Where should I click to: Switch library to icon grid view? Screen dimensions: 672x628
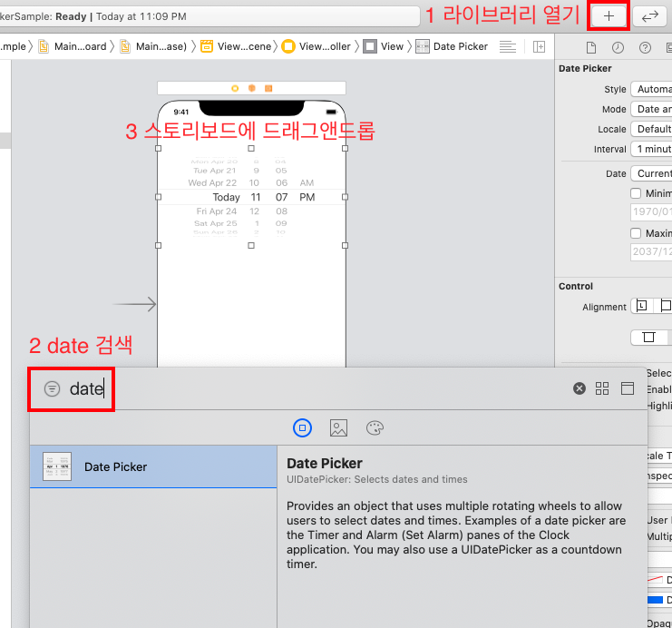(x=602, y=388)
